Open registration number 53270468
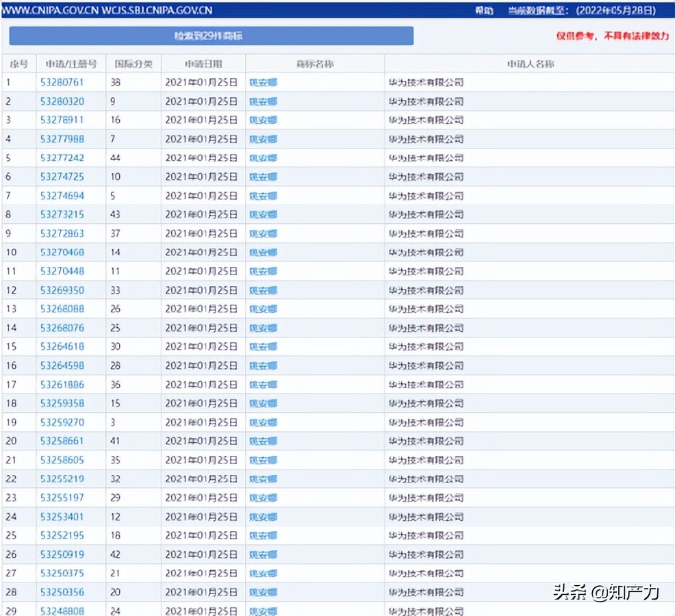 (x=62, y=252)
